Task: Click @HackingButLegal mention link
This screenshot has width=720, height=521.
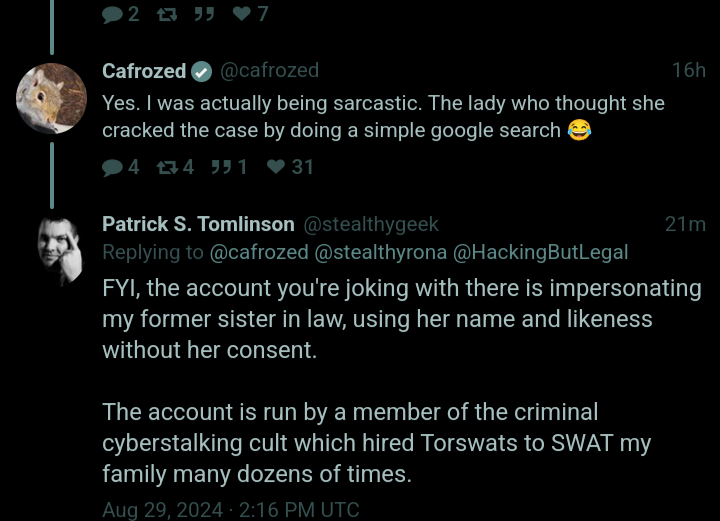Action: 540,252
